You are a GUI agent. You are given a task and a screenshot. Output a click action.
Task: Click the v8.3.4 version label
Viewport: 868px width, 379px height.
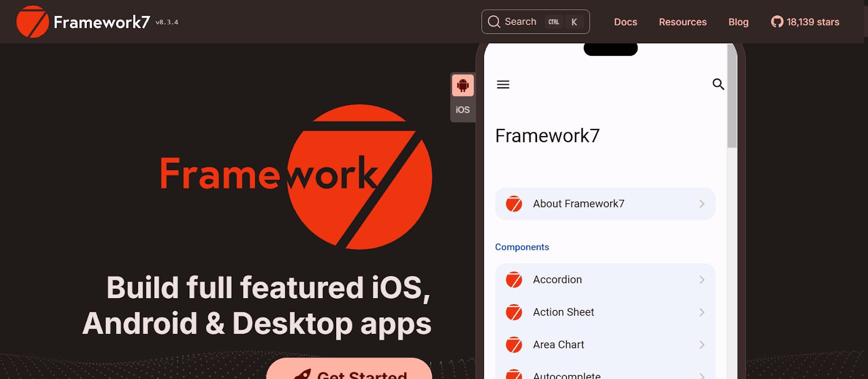(167, 22)
